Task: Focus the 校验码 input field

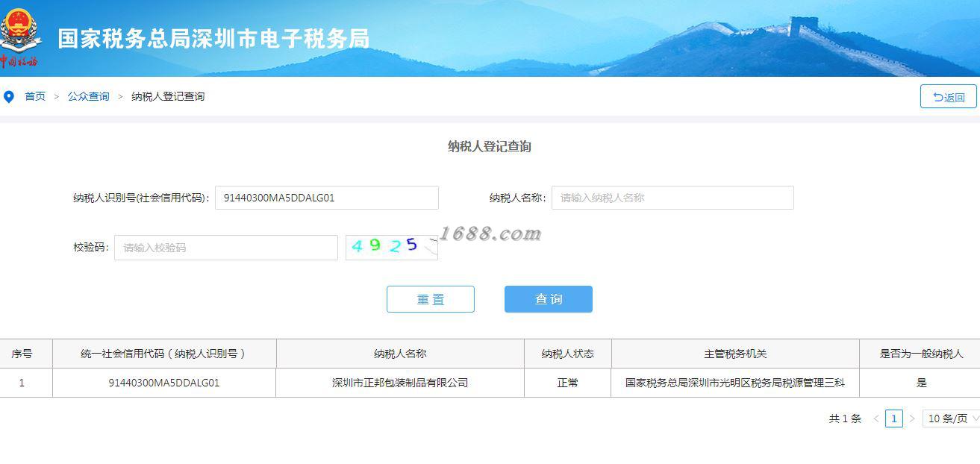Action: coord(226,248)
